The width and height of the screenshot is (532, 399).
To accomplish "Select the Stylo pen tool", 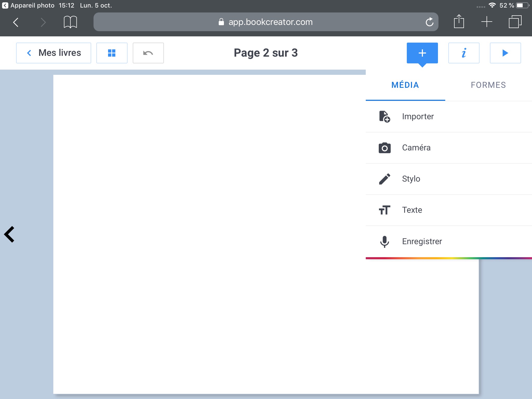I will pos(410,179).
